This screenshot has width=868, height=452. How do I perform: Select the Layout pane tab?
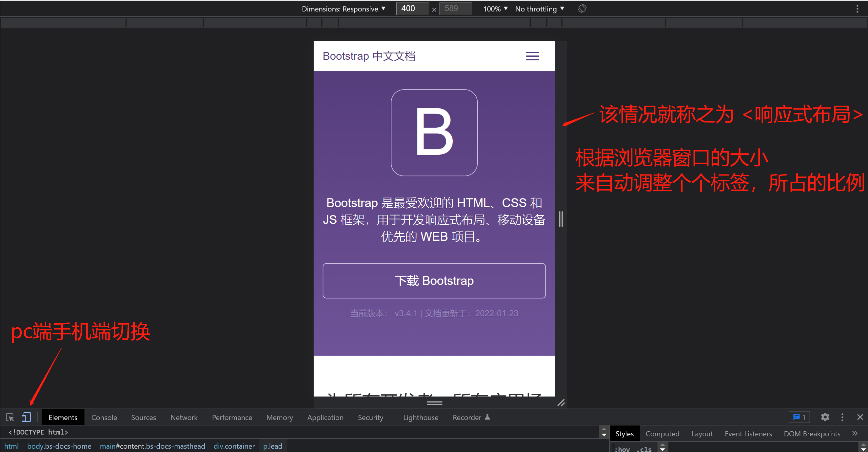pyautogui.click(x=702, y=434)
